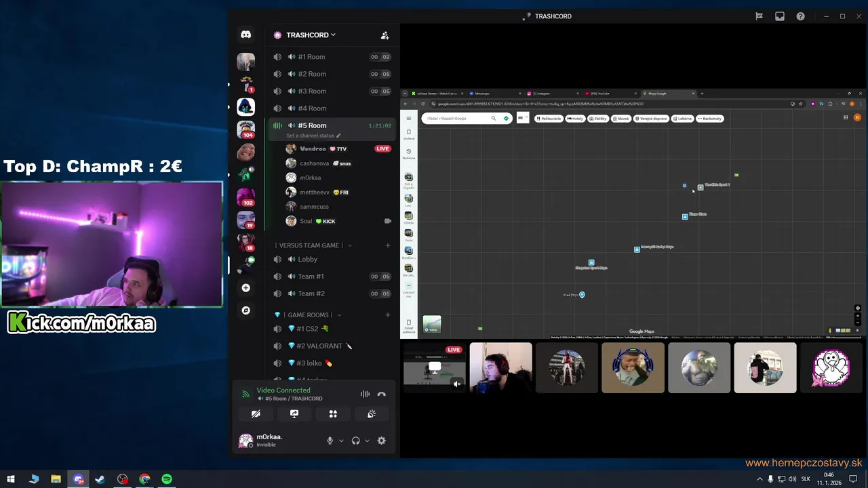The image size is (868, 488).
Task: Add a channel to VERSUS TEAM GAME
Action: pos(388,245)
